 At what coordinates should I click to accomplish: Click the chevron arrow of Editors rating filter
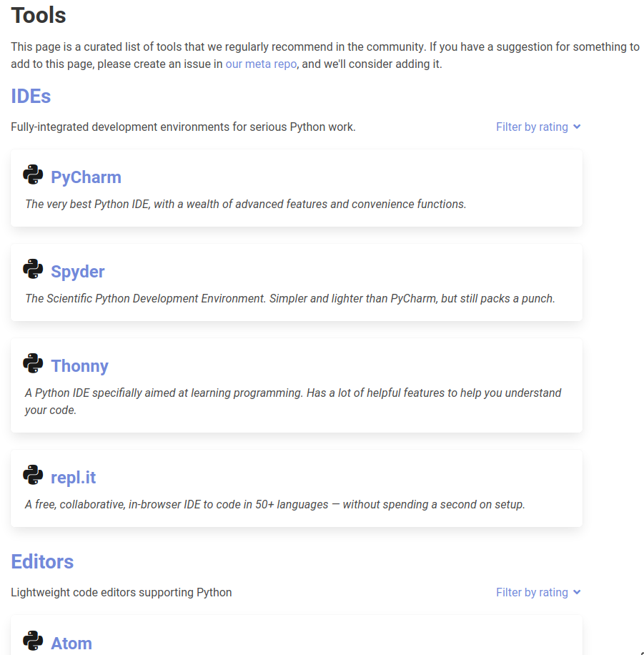(x=577, y=592)
